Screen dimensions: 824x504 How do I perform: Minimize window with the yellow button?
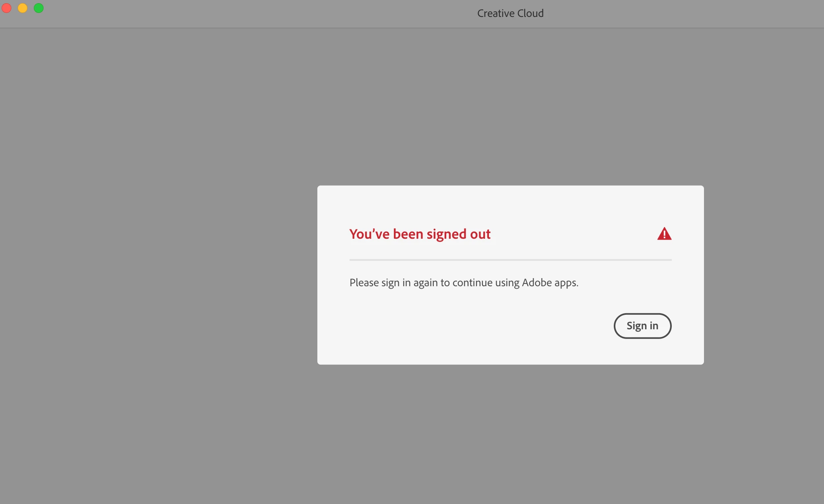23,8
